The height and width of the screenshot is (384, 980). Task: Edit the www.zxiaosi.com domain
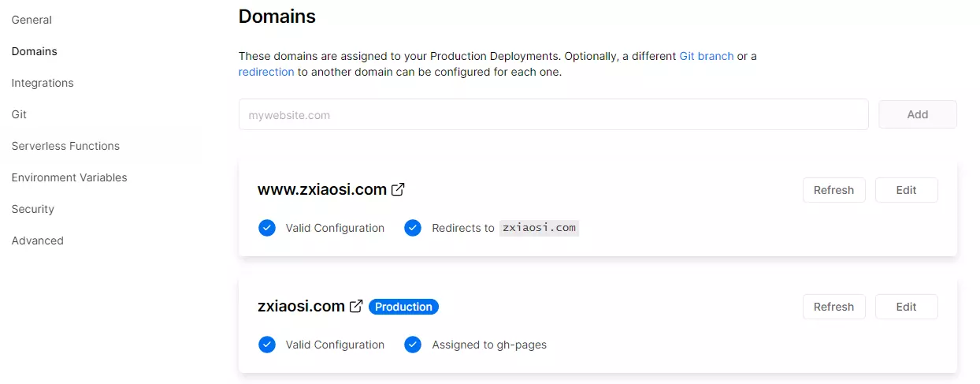pyautogui.click(x=906, y=190)
